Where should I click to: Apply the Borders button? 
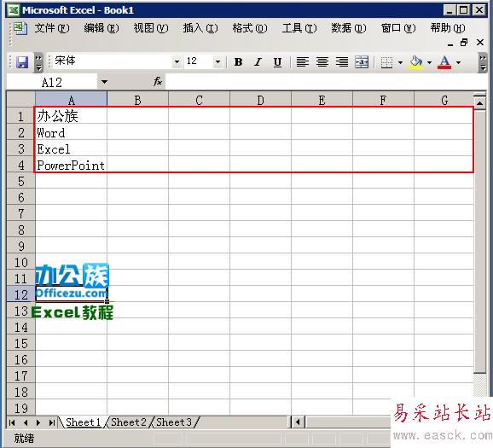(386, 62)
